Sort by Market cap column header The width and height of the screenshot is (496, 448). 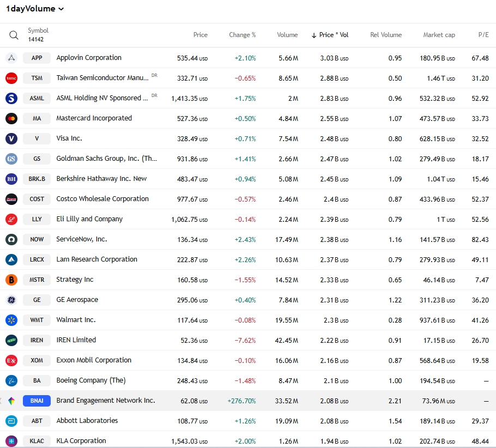tap(439, 35)
